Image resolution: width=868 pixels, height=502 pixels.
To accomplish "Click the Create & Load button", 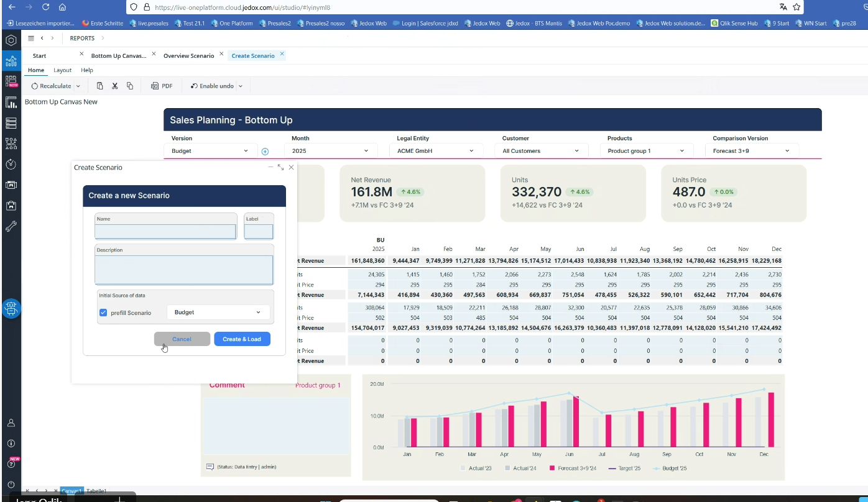I will [242, 339].
